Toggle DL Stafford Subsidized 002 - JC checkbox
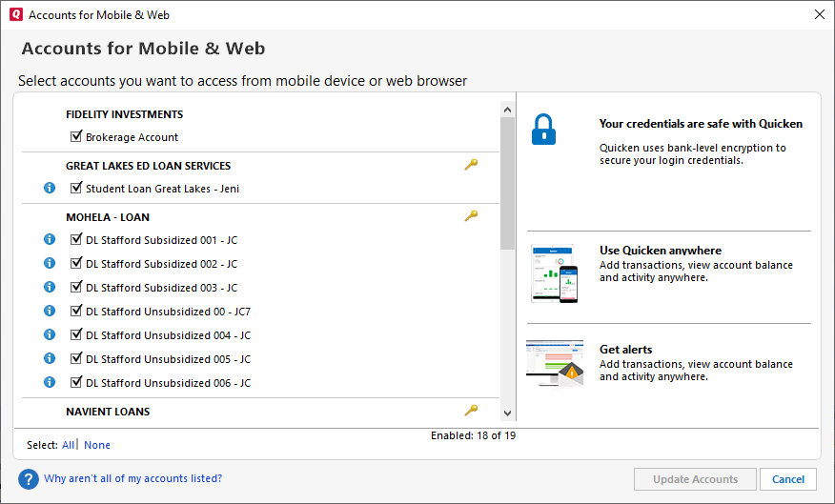This screenshot has width=835, height=504. (x=76, y=264)
